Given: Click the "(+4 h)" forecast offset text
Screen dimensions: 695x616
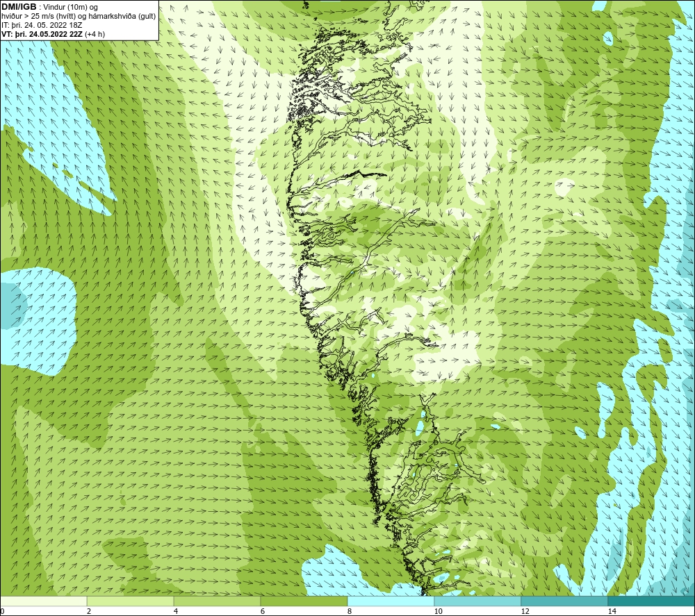Looking at the screenshot, I should coord(95,34).
